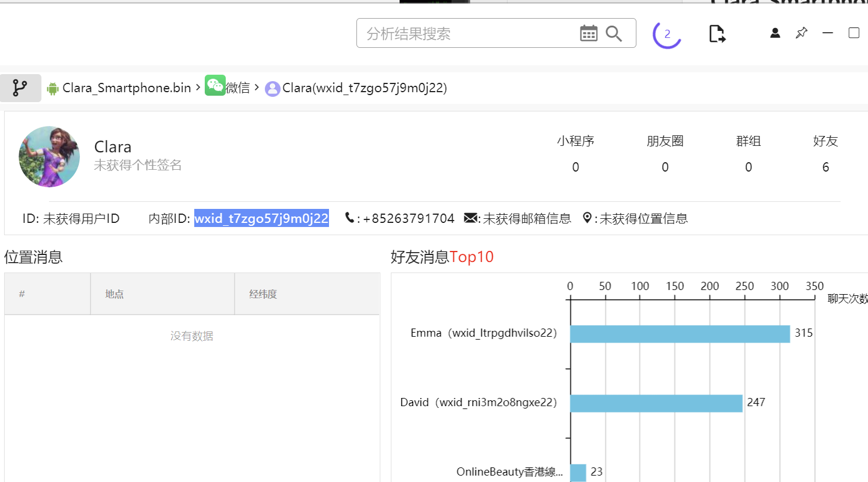This screenshot has width=868, height=482.
Task: Click the OnlineBeauty bar in chart
Action: point(578,473)
